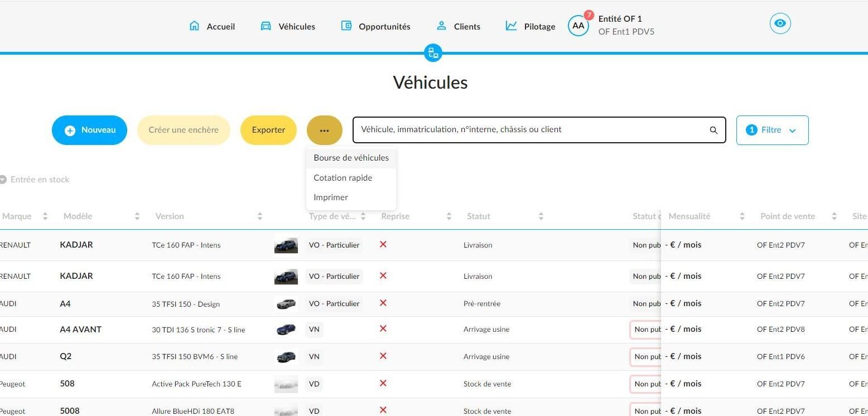Open the Audi A4 vehicle thumbnail
868x416 pixels.
(286, 304)
